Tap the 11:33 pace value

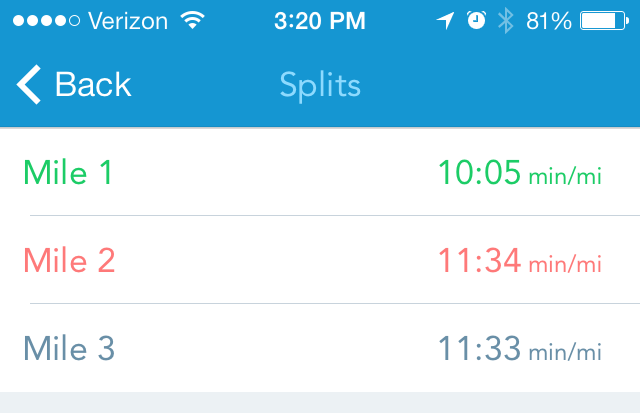[479, 349]
